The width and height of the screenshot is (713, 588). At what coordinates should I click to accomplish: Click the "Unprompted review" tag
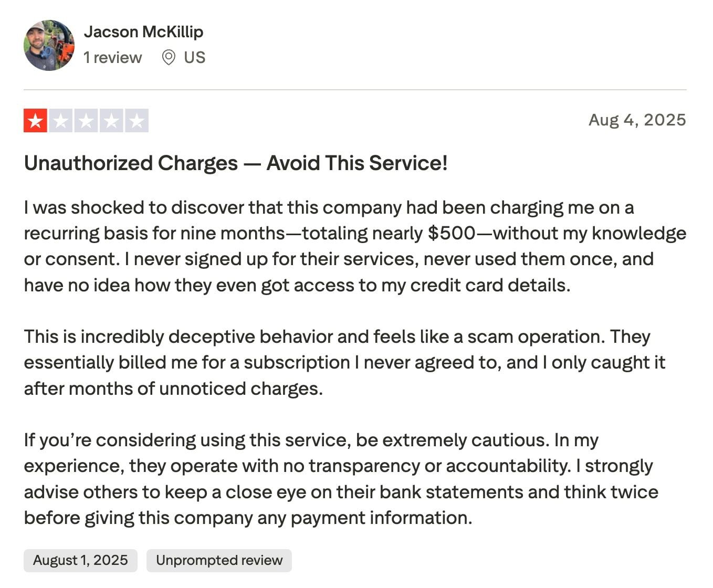pos(219,560)
